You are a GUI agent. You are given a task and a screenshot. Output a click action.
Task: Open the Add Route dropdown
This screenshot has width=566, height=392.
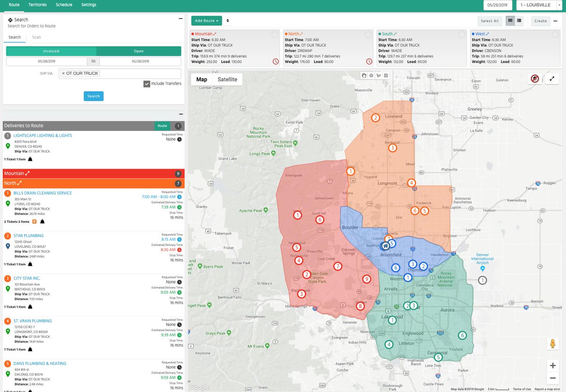coord(206,21)
